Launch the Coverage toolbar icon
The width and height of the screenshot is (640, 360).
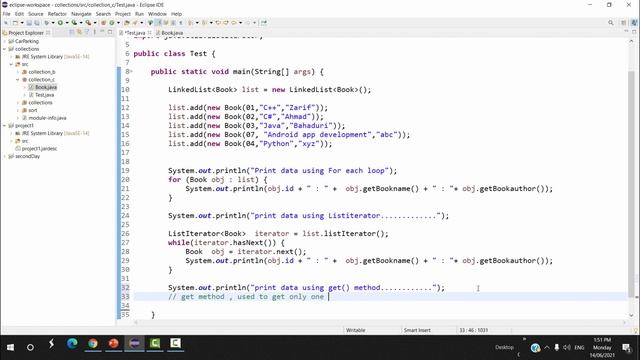coord(74,23)
